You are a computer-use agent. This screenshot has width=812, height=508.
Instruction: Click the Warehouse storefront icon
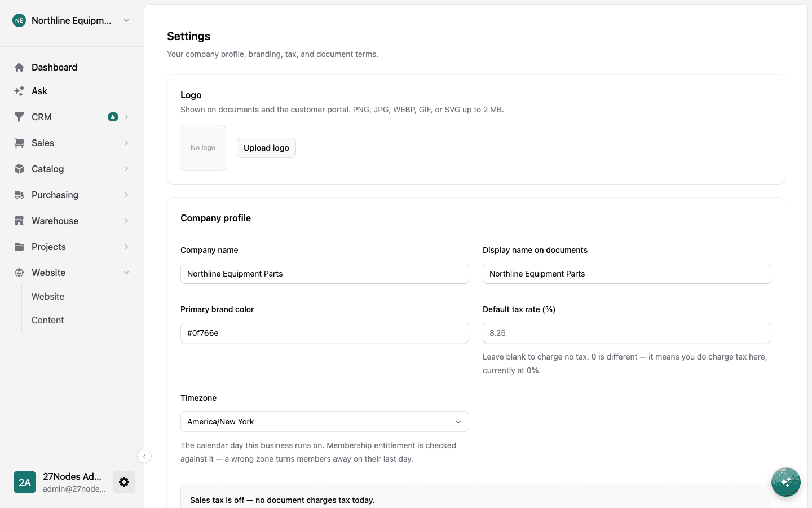tap(19, 221)
